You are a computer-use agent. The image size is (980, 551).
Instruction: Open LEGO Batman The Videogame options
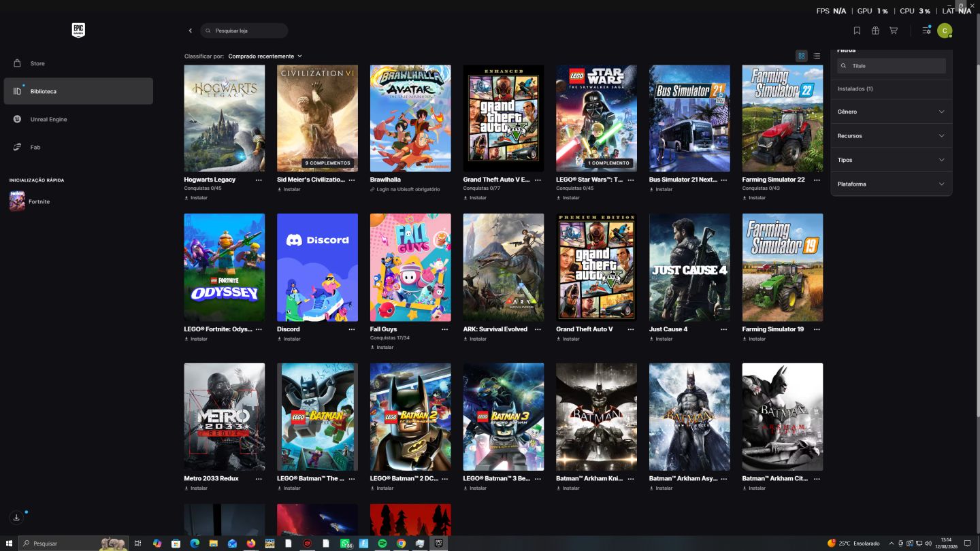coord(352,479)
